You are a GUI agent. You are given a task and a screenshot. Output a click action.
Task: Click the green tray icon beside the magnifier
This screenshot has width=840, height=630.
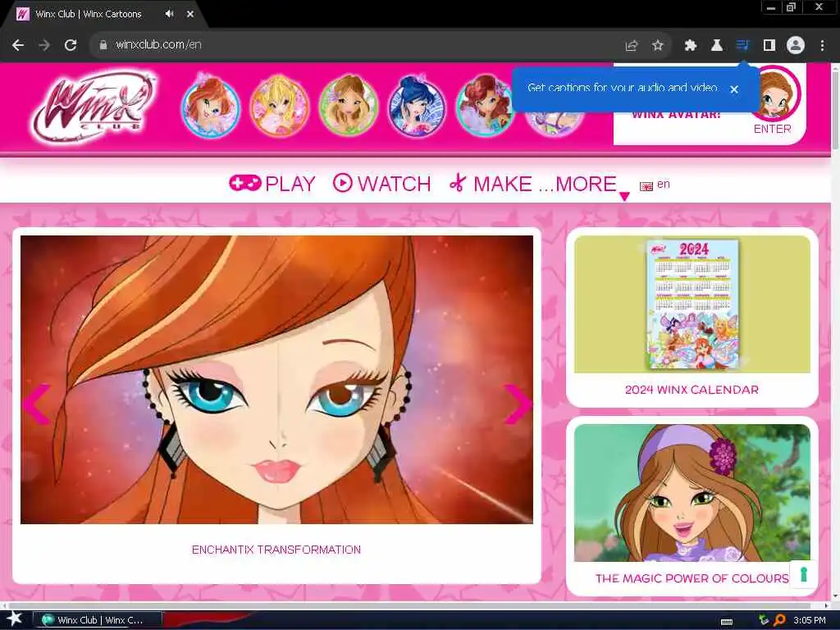tap(765, 620)
